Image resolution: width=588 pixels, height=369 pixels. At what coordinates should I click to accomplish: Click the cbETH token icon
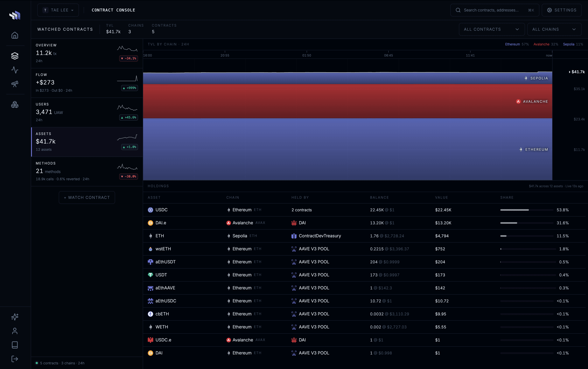(150, 314)
